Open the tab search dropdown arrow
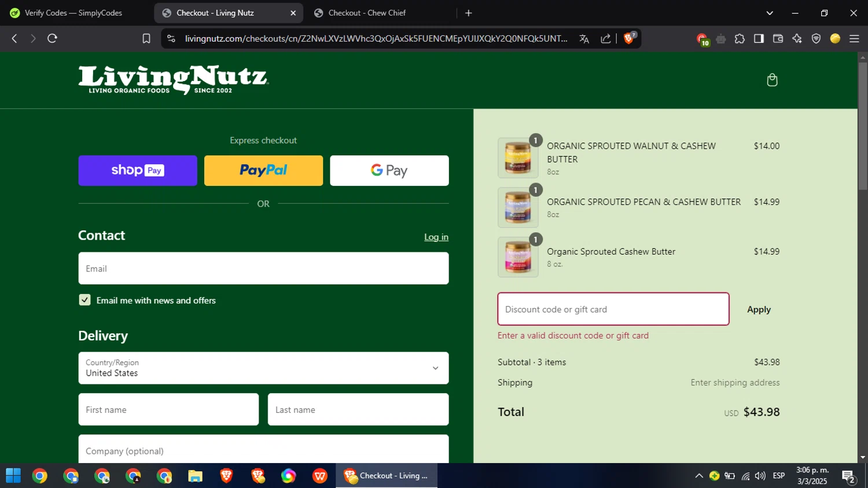The width and height of the screenshot is (868, 488). point(770,13)
